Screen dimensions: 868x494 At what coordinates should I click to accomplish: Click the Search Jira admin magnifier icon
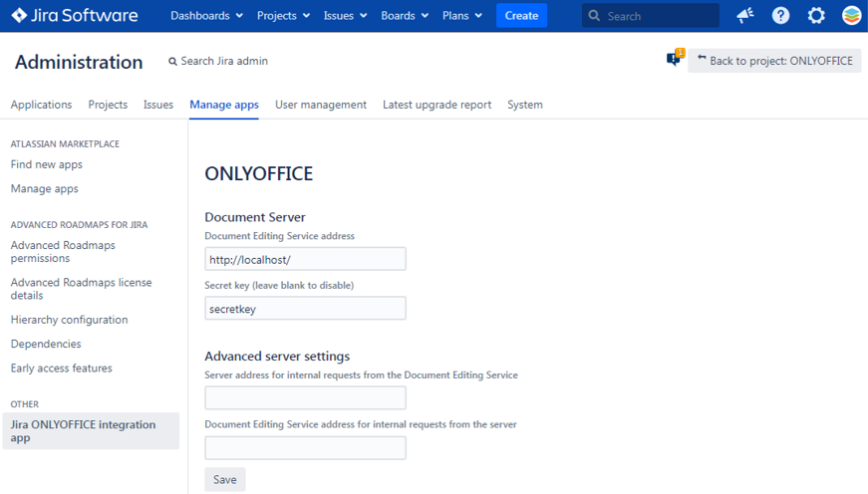point(172,62)
